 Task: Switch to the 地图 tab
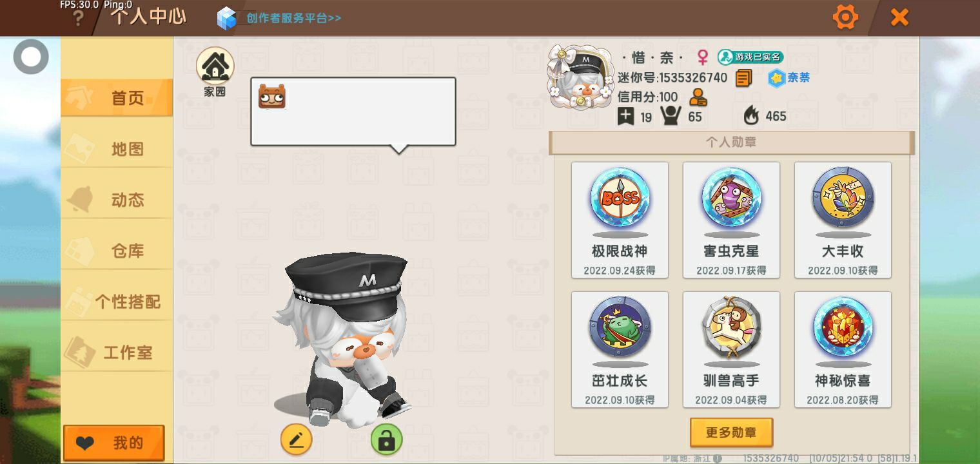pyautogui.click(x=117, y=149)
